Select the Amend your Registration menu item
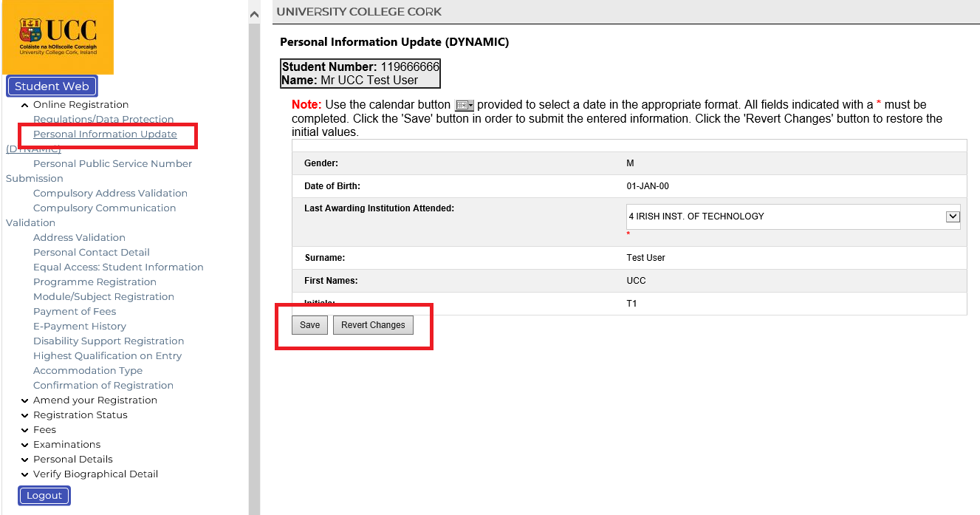 click(95, 400)
